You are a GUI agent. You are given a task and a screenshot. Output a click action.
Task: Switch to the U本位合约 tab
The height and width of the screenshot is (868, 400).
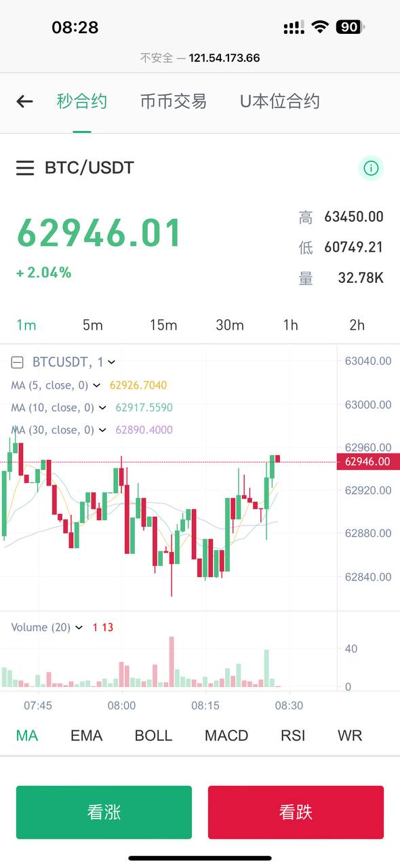[x=278, y=101]
